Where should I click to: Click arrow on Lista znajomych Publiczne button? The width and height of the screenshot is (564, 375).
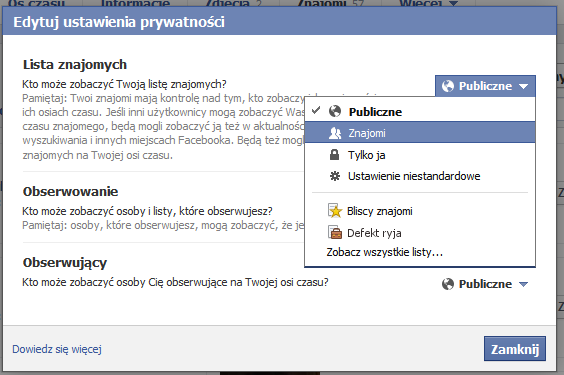pos(524,86)
